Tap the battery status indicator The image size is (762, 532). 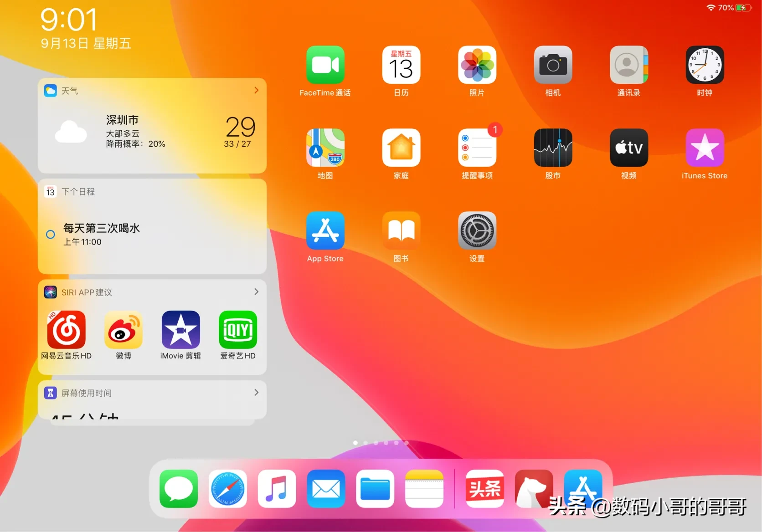tap(743, 8)
